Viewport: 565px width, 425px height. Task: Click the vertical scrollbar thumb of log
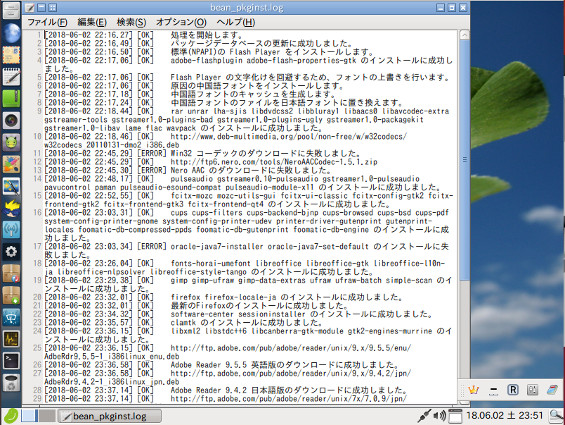[464, 159]
